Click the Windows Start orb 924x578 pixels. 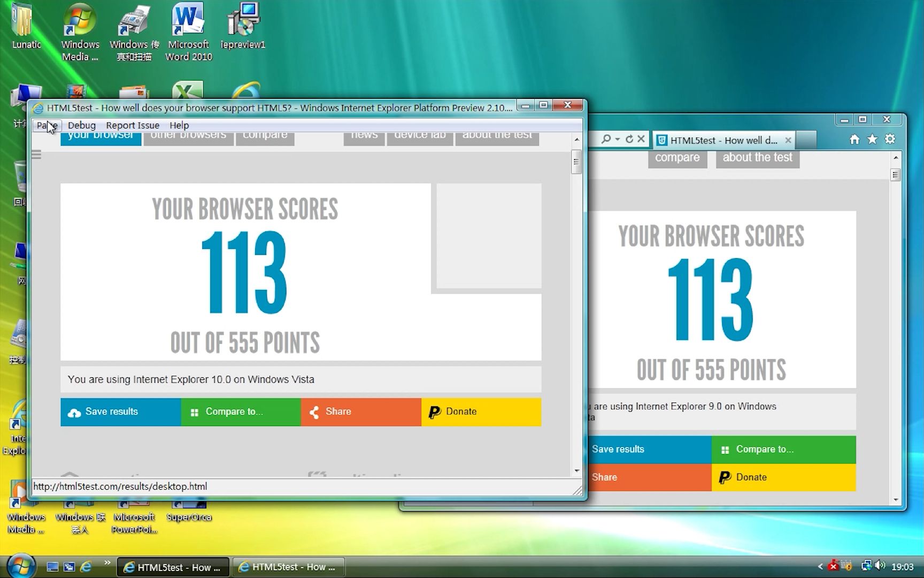[x=21, y=566]
